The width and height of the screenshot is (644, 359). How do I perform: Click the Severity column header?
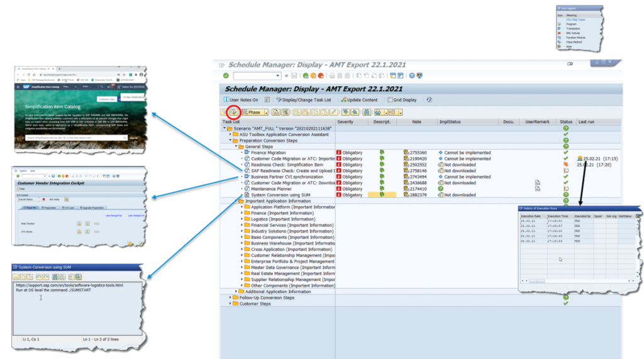pos(345,122)
